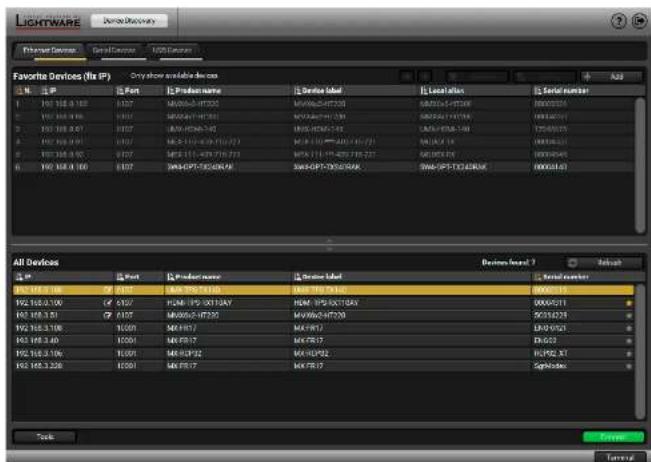This screenshot has height=462, width=651.
Task: Toggle favorite star on 192.168.3.228 row
Action: (629, 366)
